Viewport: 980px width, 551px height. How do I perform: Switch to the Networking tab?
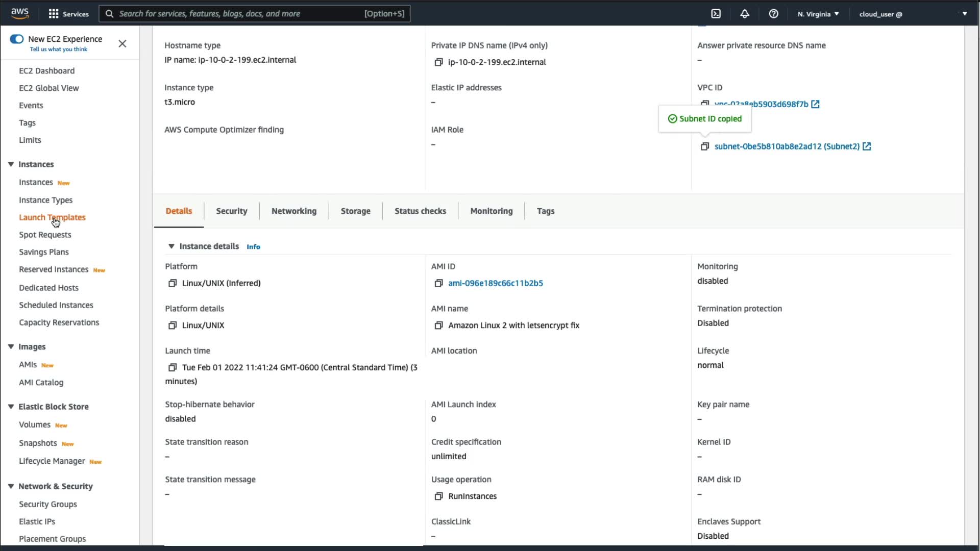coord(293,211)
